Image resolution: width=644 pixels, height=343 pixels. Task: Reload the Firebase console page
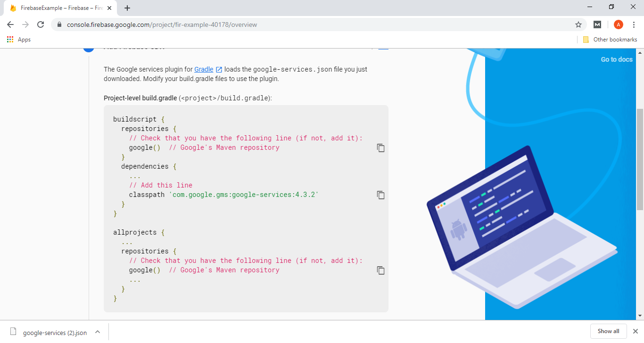click(x=41, y=24)
